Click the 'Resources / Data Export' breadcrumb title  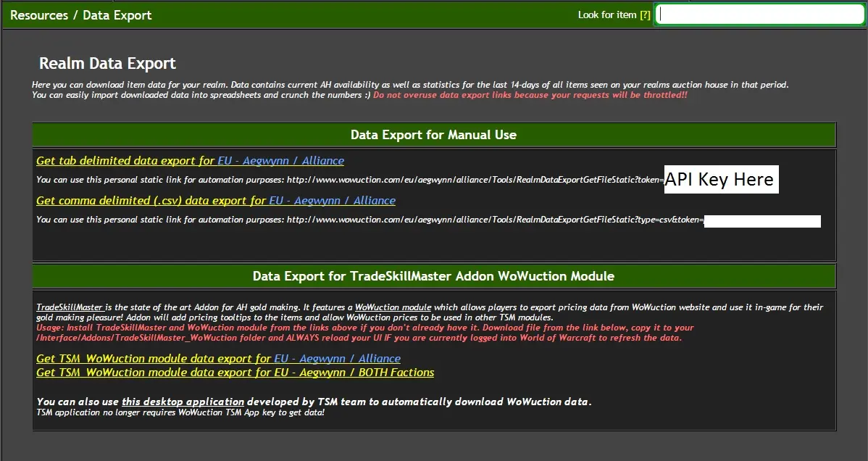81,15
